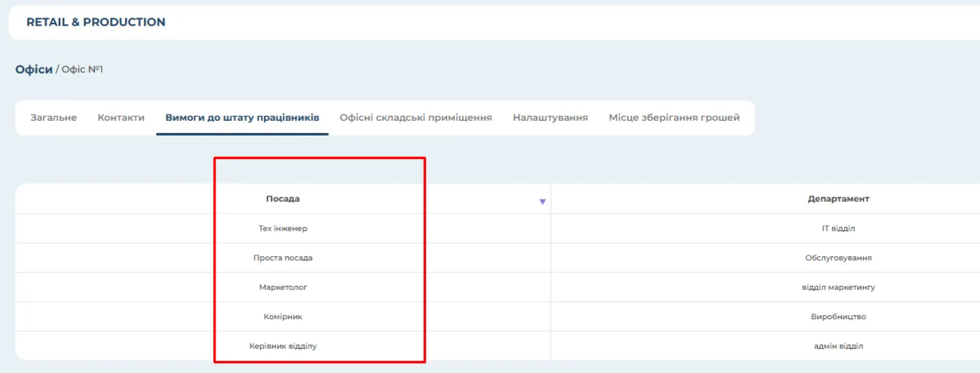980x373 pixels.
Task: Open Місце зберігання грошей tab
Action: click(x=674, y=117)
